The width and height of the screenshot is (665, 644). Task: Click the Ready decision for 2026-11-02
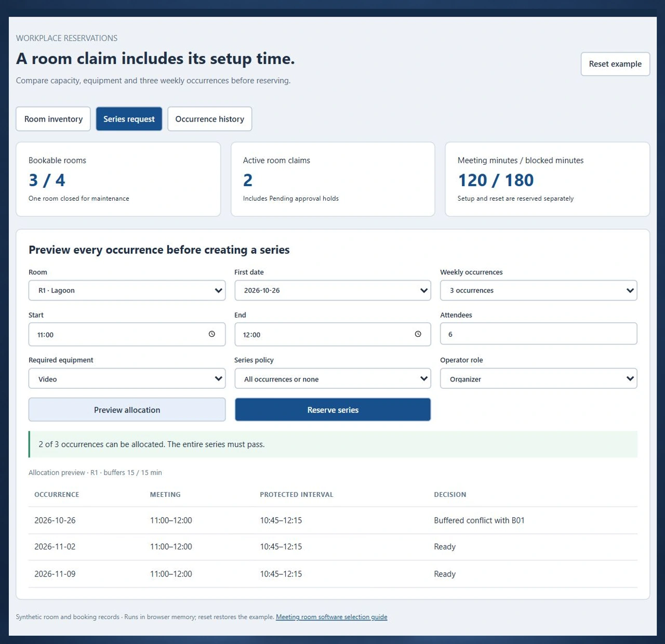point(445,547)
